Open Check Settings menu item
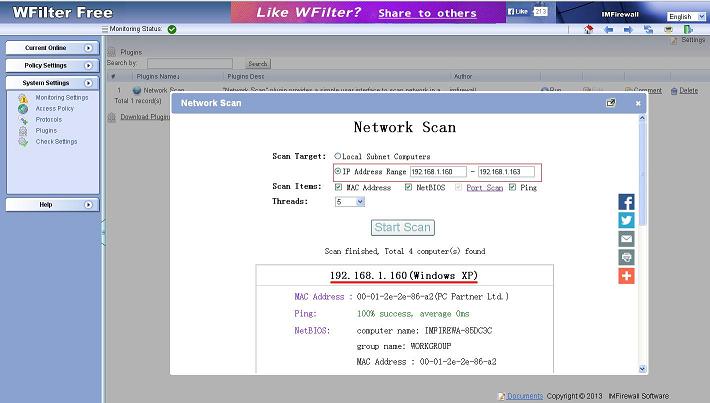 (56, 142)
